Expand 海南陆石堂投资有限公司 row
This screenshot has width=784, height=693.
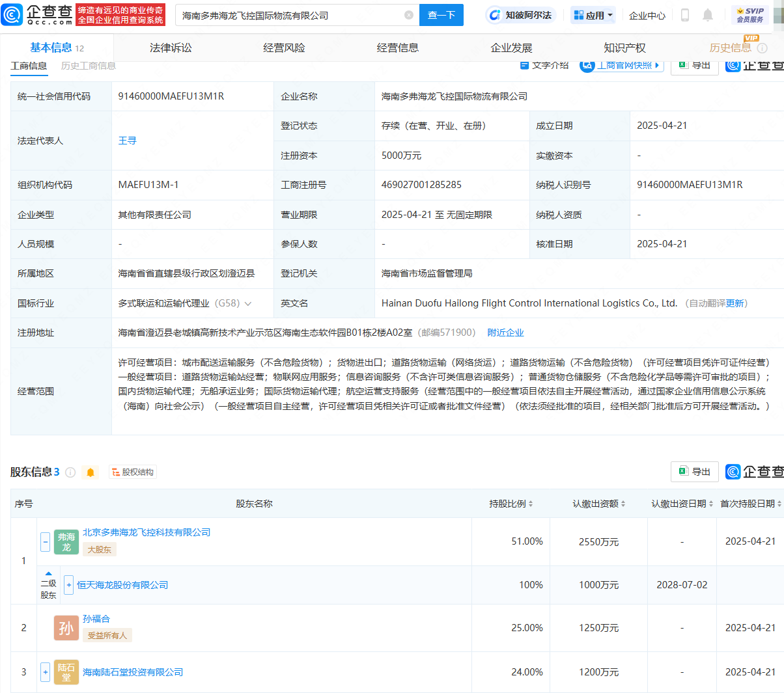45,672
